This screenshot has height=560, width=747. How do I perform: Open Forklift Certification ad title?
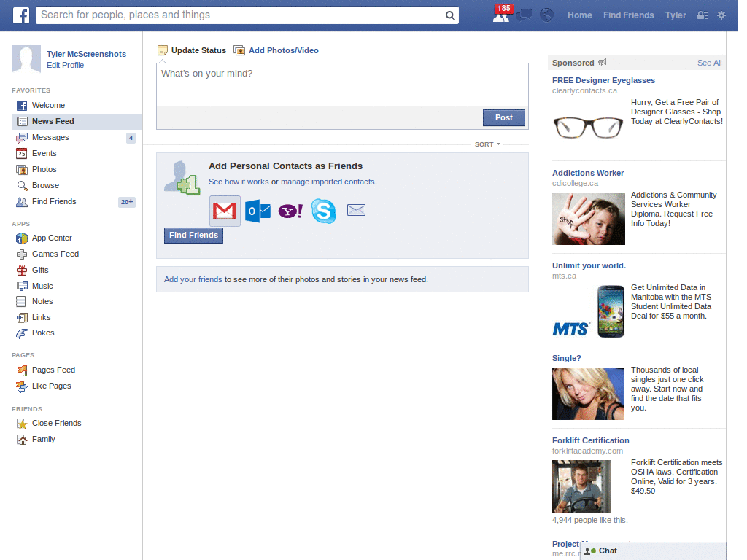point(591,440)
